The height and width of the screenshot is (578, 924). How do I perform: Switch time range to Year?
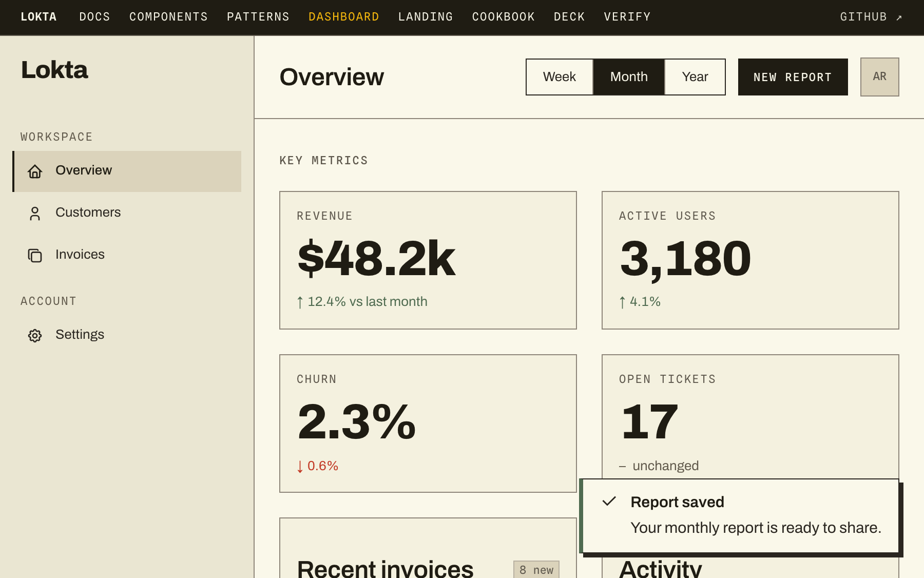[x=695, y=76]
